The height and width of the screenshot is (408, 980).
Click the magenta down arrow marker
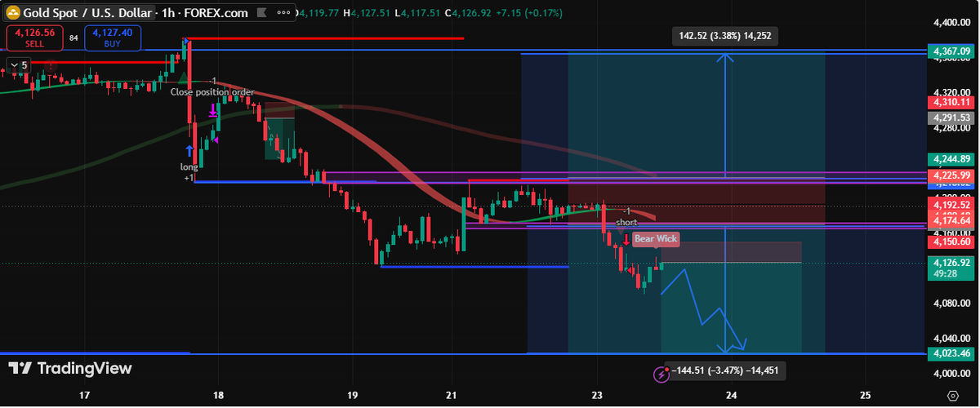click(213, 109)
